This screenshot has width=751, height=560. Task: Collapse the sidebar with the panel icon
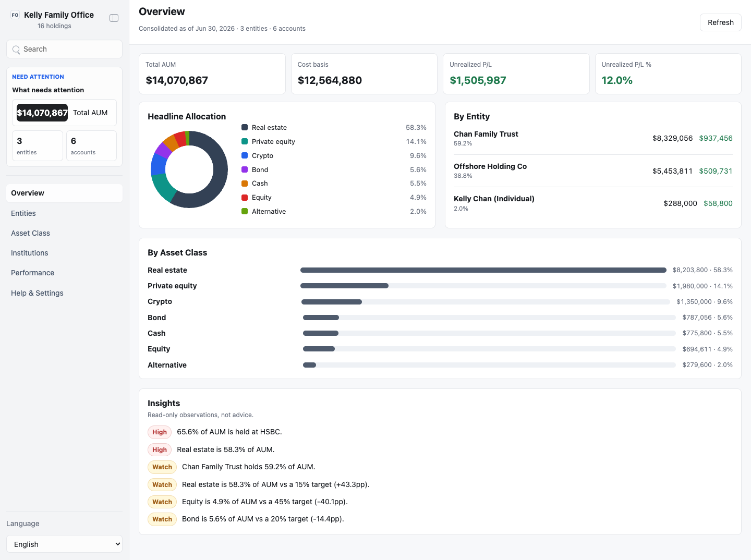click(x=114, y=18)
